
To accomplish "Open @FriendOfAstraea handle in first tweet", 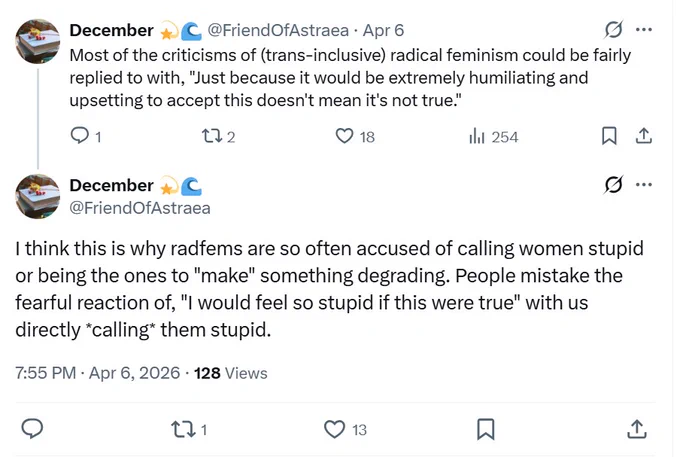I will pos(278,30).
